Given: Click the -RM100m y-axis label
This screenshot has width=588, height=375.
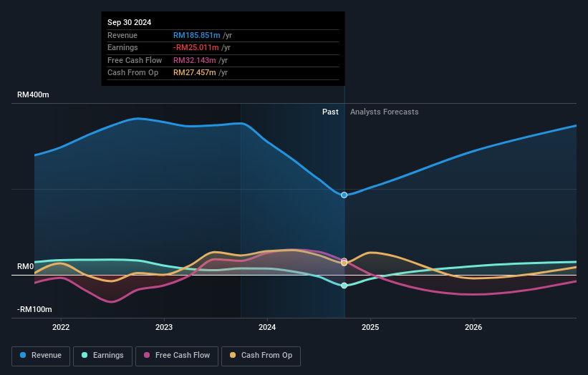Looking at the screenshot, I should coord(34,309).
